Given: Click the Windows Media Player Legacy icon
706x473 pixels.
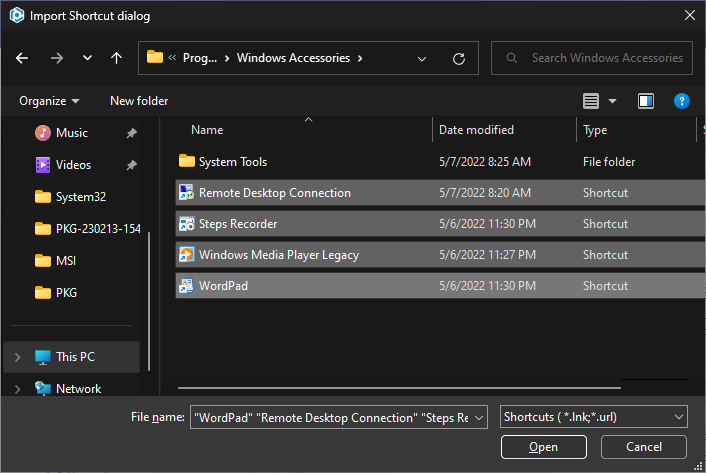Looking at the screenshot, I should pos(186,254).
